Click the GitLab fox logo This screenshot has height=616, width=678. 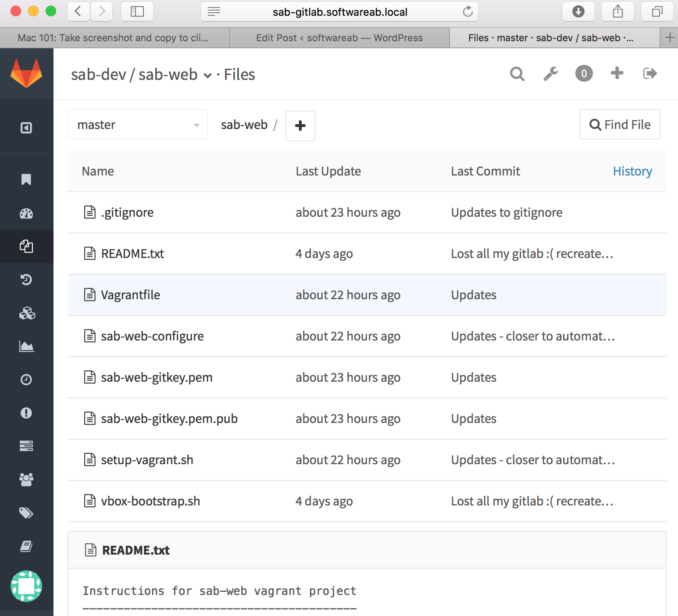click(x=26, y=74)
